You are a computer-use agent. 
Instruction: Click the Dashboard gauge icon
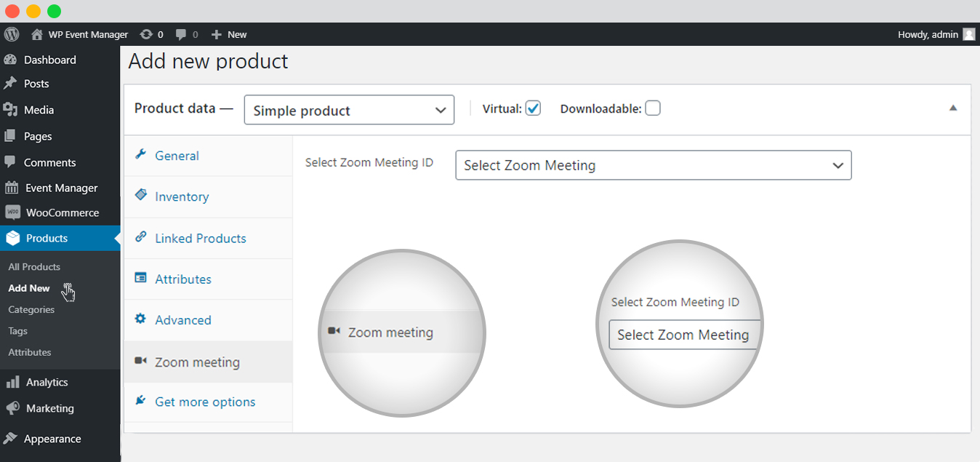coord(10,60)
